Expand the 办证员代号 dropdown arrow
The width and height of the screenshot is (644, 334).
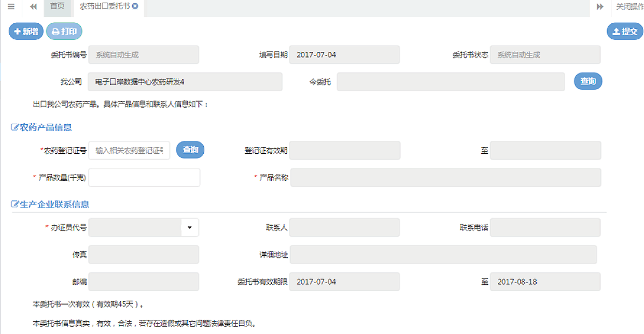click(x=189, y=227)
